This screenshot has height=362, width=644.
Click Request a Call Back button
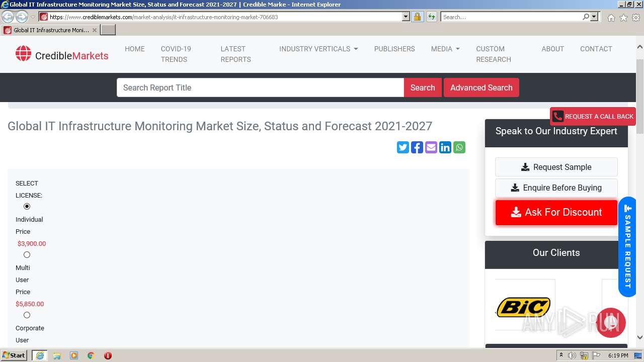pos(593,116)
